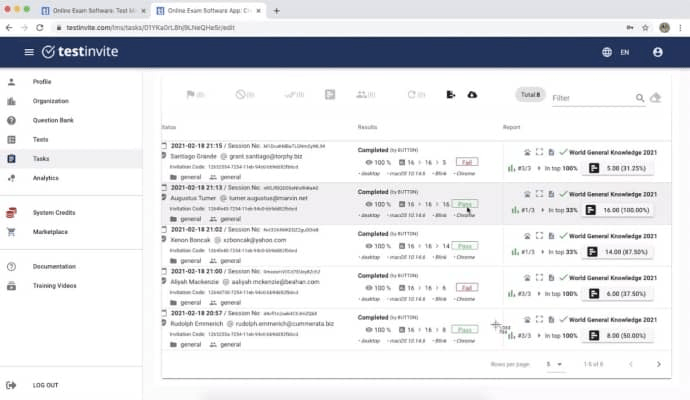Click the System Credits coins icon
Screen dimensions: 690x400
pos(11,213)
